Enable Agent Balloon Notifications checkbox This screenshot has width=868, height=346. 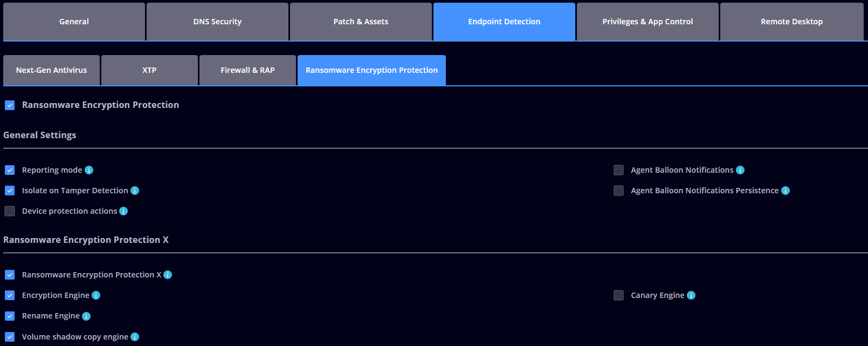618,170
